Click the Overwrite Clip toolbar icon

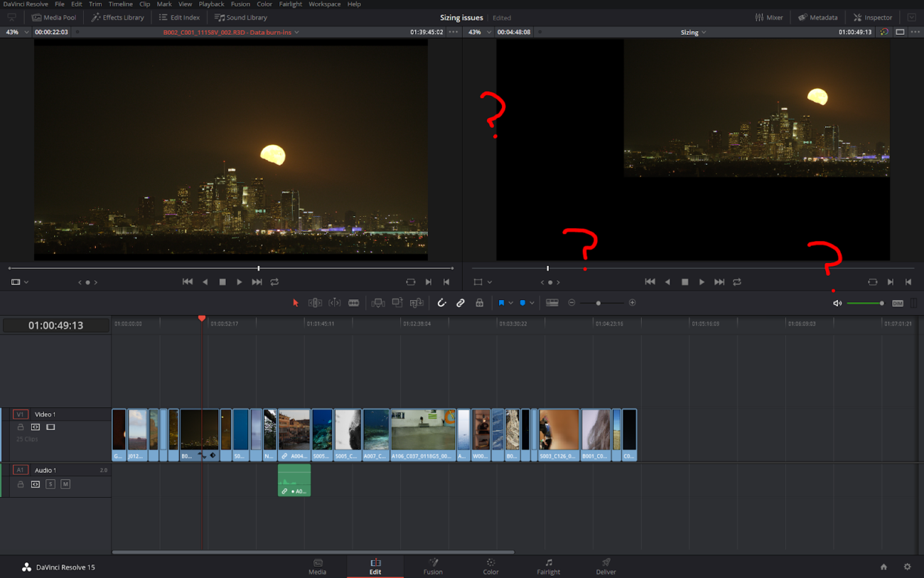pos(397,303)
